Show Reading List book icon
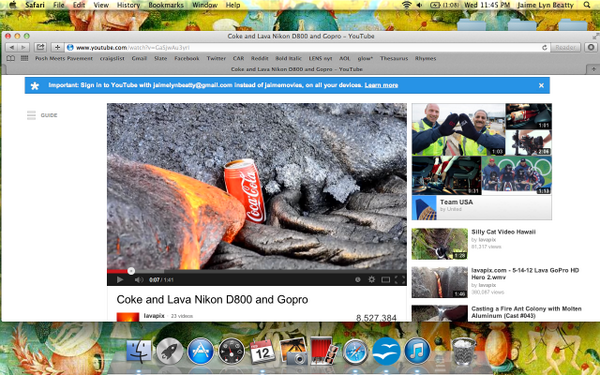Viewport: 600px width, 375px height. 11,58
